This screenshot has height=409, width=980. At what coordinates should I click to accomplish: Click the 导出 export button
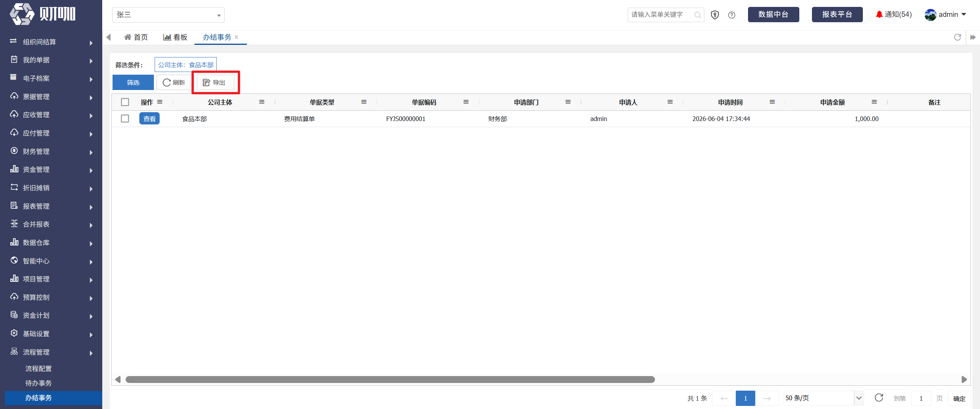215,82
